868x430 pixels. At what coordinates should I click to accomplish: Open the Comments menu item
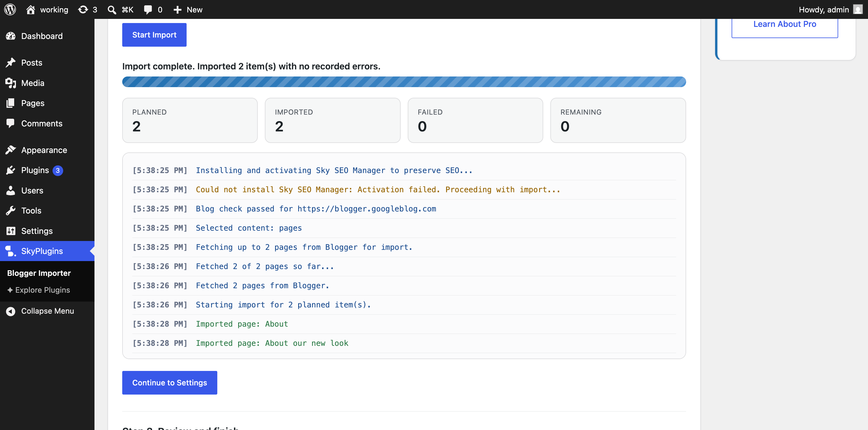[x=47, y=123]
